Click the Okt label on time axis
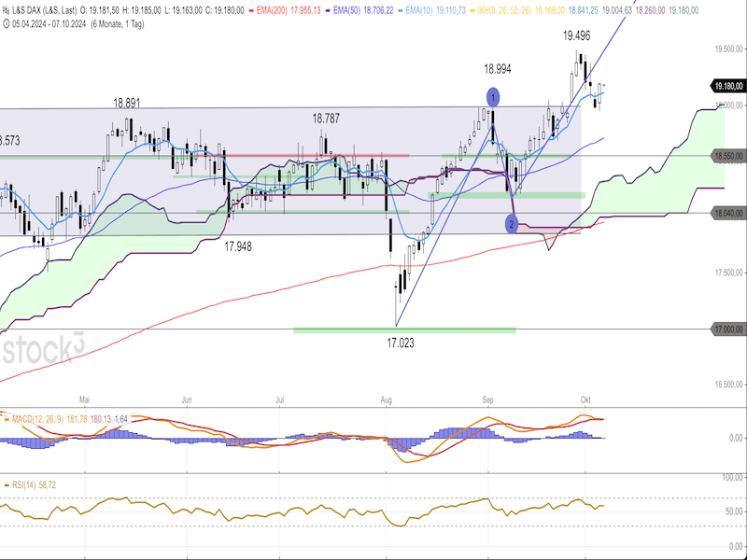The image size is (747, 560). (586, 400)
